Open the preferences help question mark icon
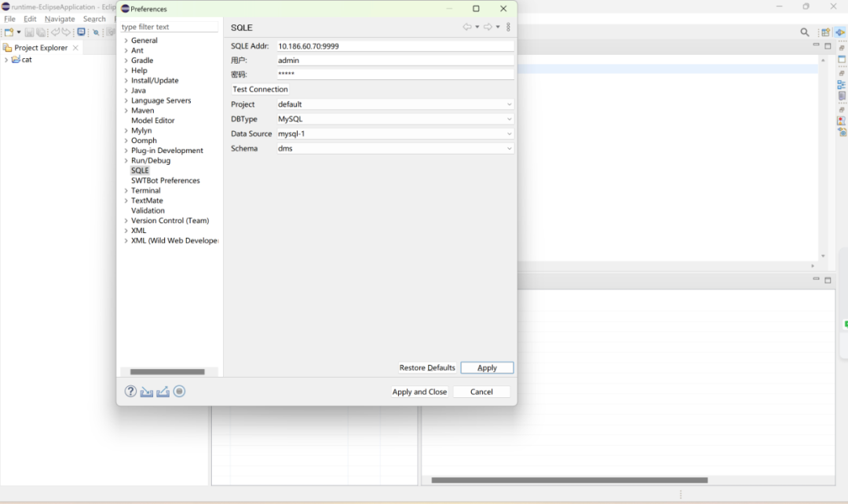The height and width of the screenshot is (504, 848). (130, 391)
